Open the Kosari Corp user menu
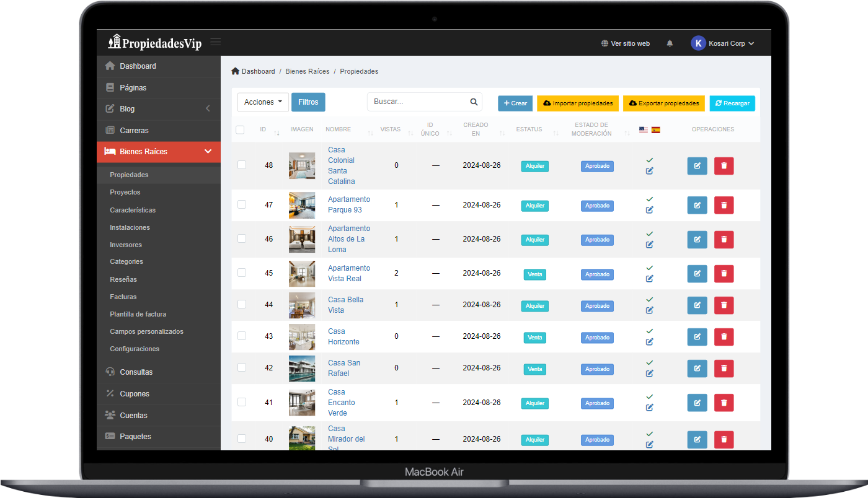This screenshot has width=868, height=498. click(723, 43)
